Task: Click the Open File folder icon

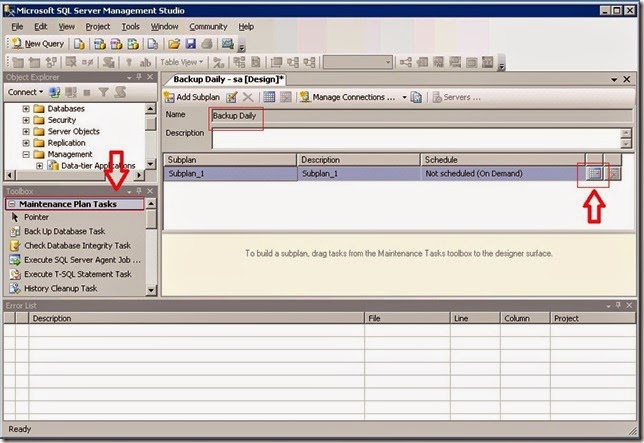Action: [174, 44]
